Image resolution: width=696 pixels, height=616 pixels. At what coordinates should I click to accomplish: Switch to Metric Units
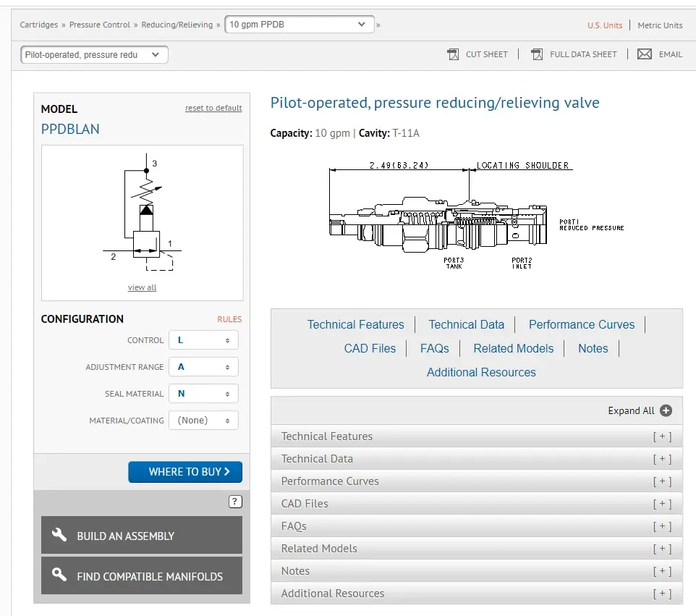(660, 25)
